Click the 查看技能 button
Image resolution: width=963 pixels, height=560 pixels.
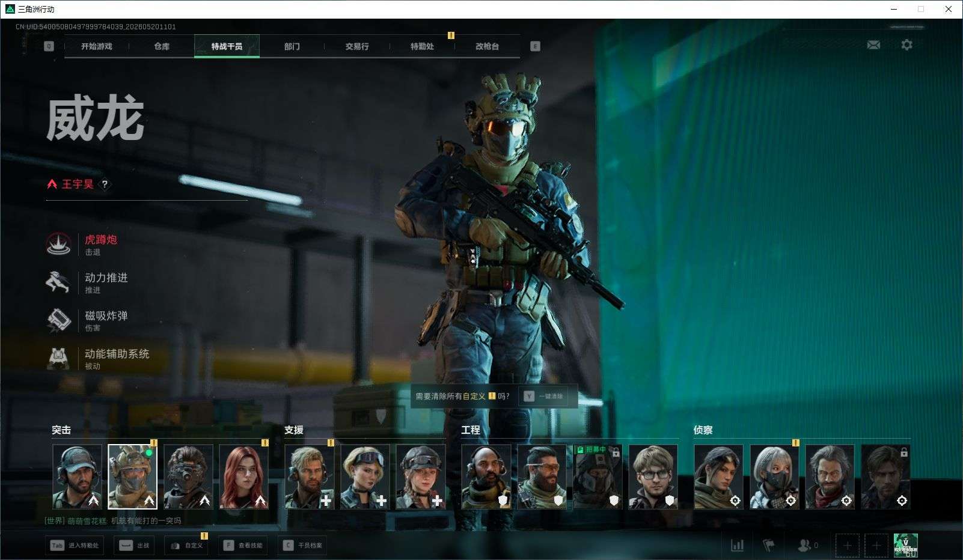tap(243, 546)
